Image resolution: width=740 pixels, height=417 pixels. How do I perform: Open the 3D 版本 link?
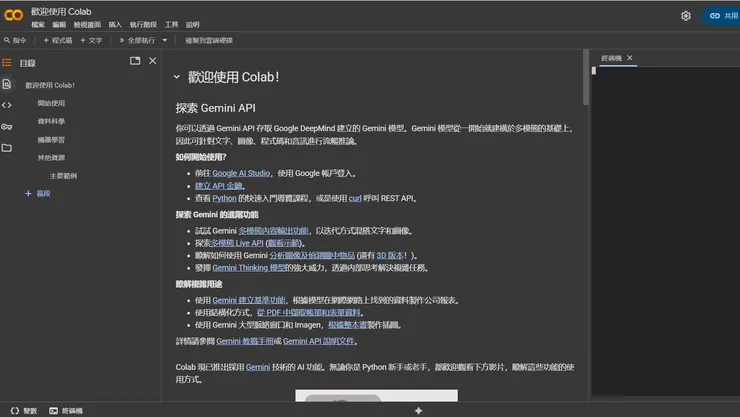(x=390, y=256)
